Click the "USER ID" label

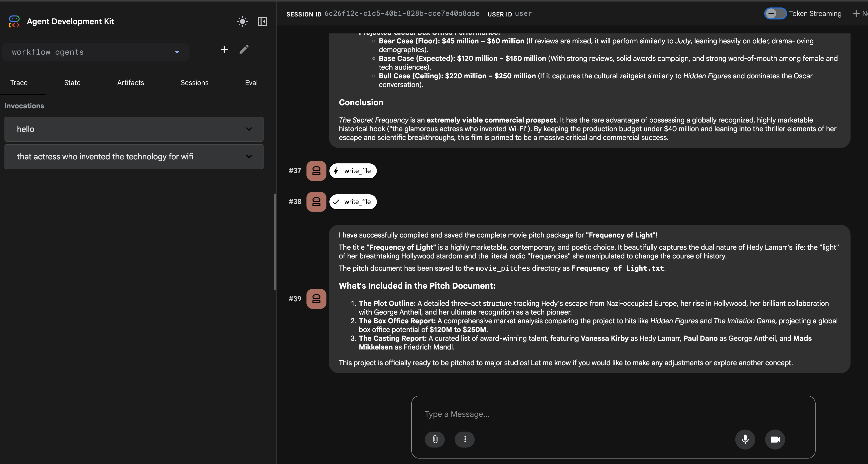[x=500, y=14]
